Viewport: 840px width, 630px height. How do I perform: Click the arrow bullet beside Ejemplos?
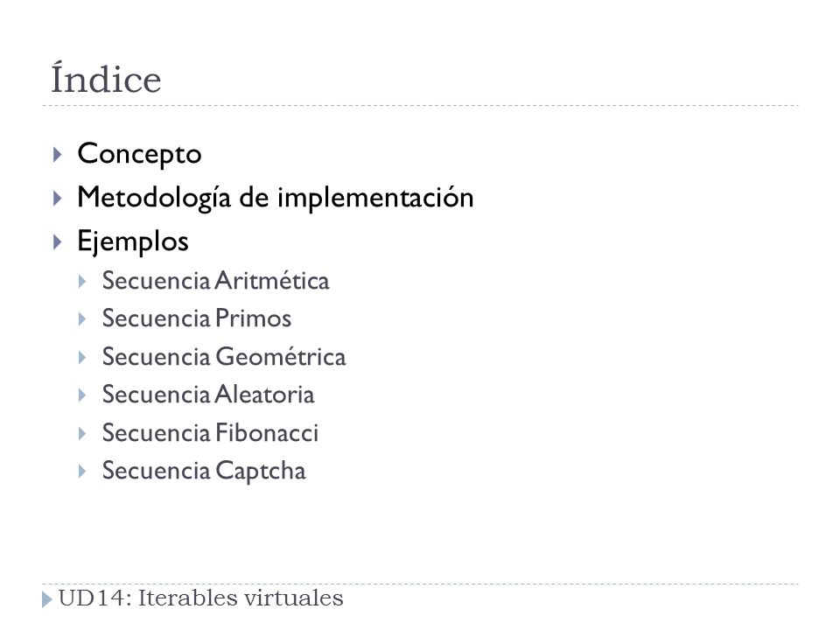coord(58,242)
